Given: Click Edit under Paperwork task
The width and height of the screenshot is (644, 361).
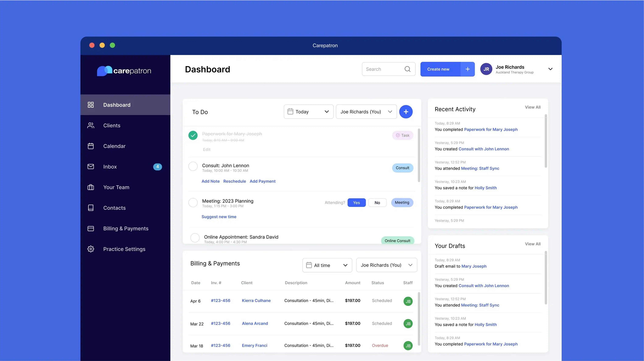Looking at the screenshot, I should [206, 150].
